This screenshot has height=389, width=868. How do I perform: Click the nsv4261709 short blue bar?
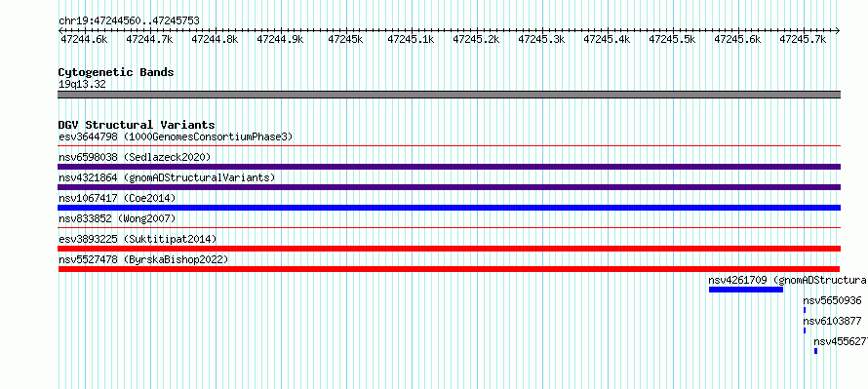(746, 290)
